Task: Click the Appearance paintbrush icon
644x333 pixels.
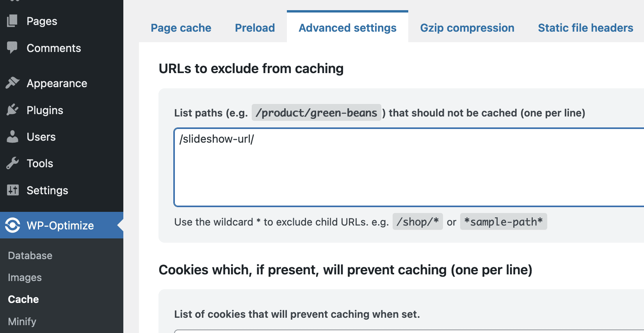Action: coord(12,83)
